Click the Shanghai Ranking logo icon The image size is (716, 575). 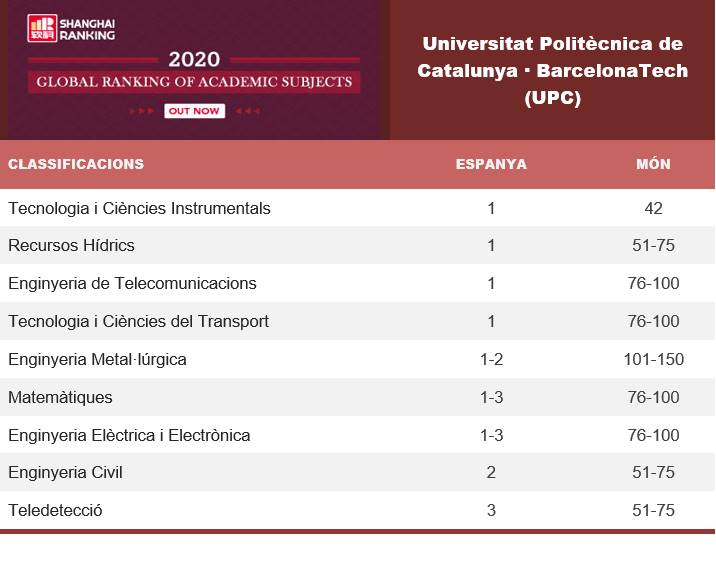pos(43,28)
